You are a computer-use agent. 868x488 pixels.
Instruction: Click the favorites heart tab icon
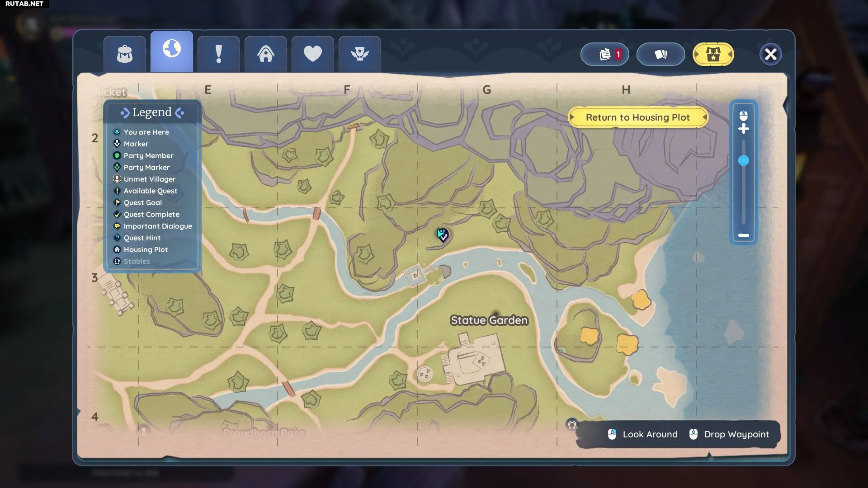(x=312, y=54)
